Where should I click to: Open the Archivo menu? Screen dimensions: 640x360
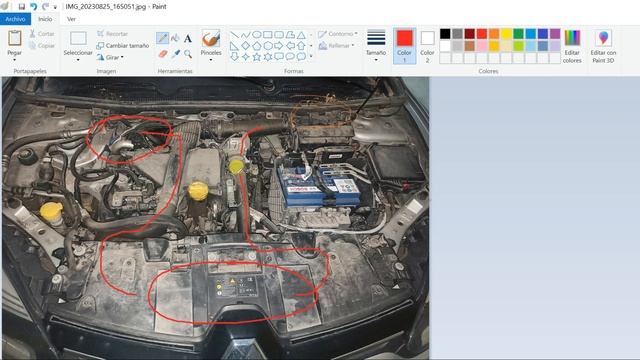pyautogui.click(x=15, y=19)
